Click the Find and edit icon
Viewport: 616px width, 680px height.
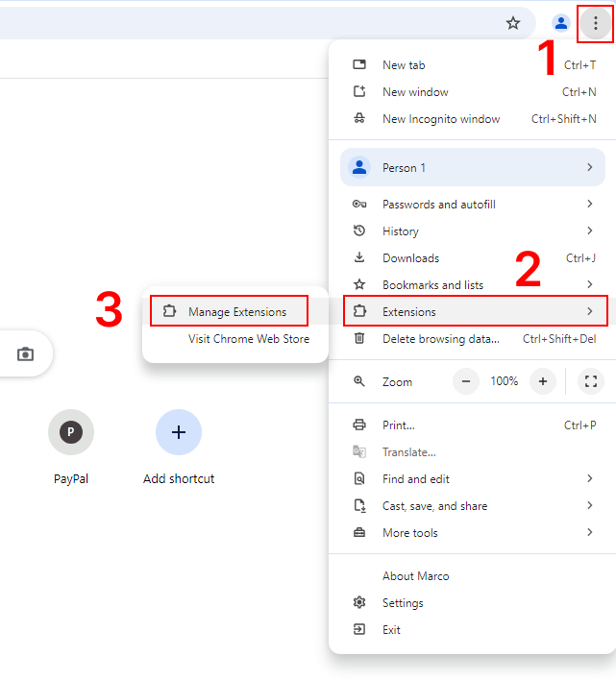(359, 478)
